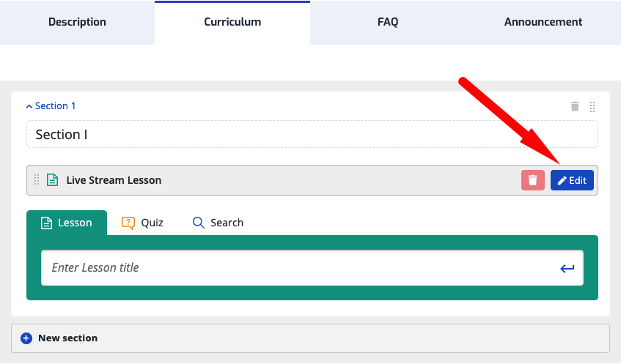The image size is (621, 364).
Task: Click the plus icon beside New section
Action: click(x=26, y=338)
